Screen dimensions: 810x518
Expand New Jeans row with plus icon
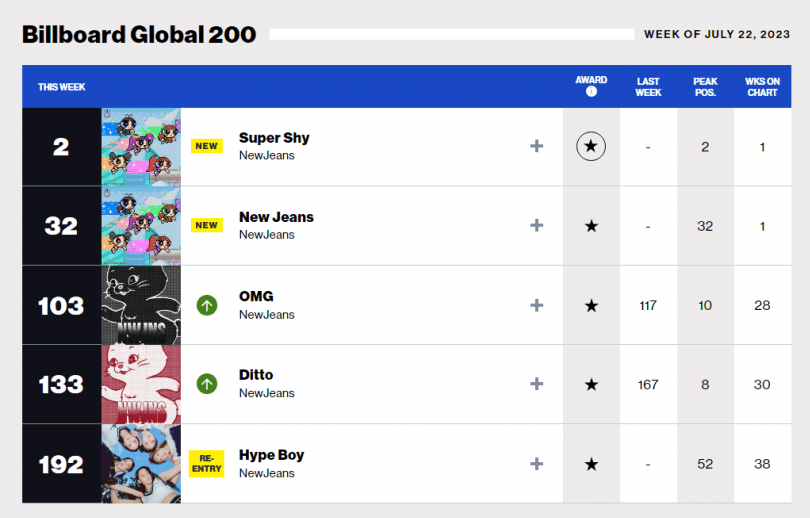pos(536,226)
